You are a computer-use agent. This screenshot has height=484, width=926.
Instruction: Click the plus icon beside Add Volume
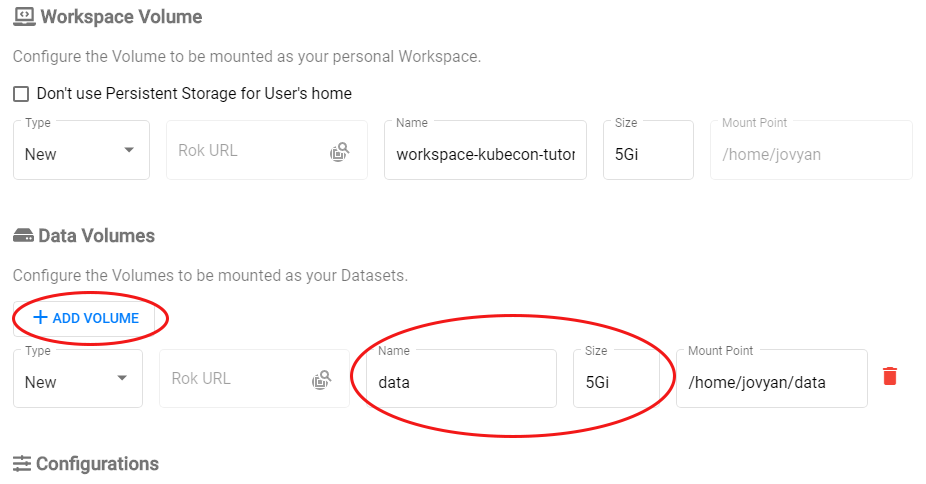(x=40, y=317)
